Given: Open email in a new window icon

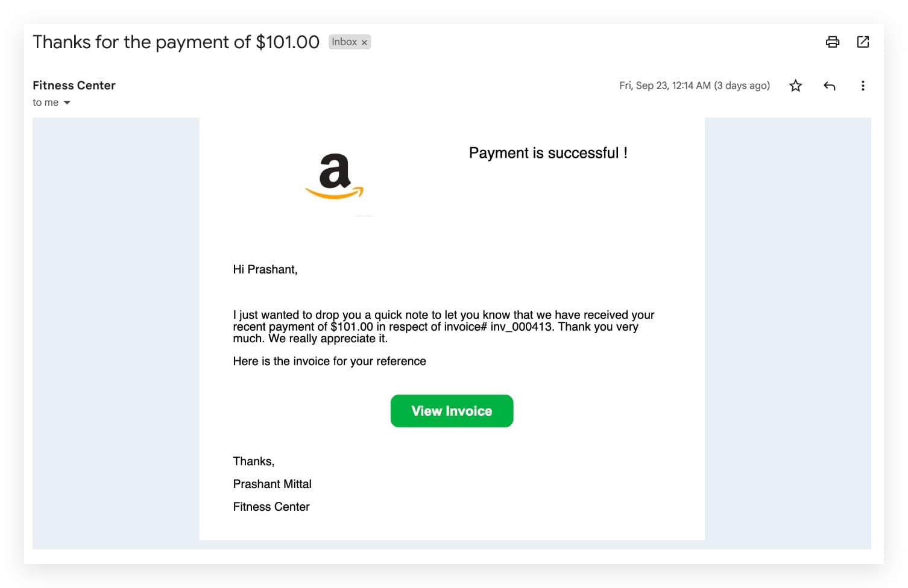Looking at the screenshot, I should point(863,42).
